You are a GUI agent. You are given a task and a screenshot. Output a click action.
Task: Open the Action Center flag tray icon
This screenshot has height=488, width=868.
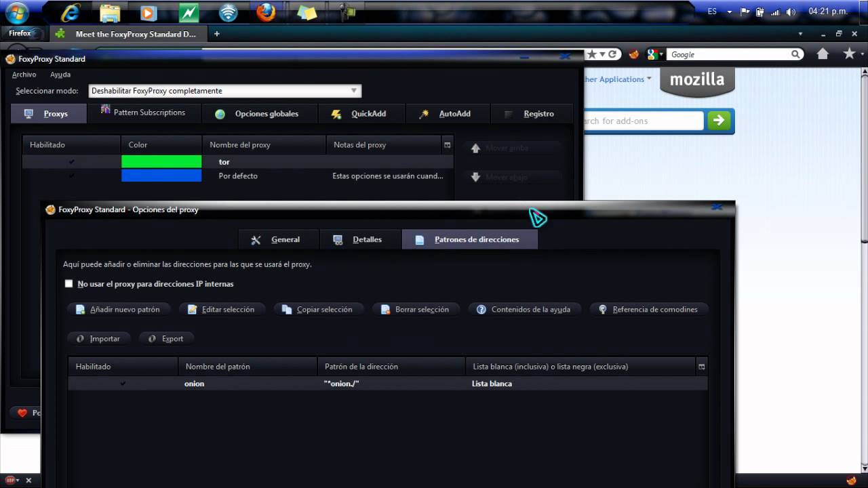[745, 12]
